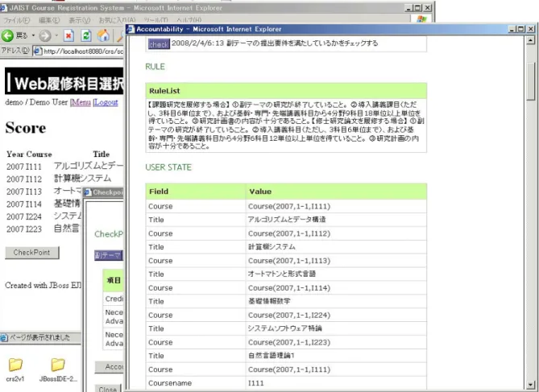Click the RuleList table header

[286, 91]
